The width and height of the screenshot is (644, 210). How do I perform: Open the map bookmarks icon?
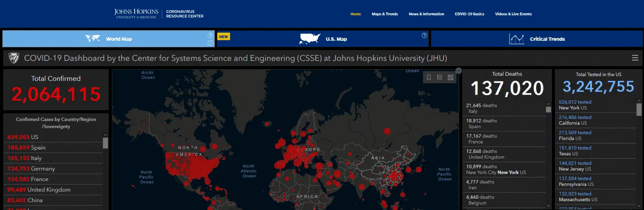point(429,77)
